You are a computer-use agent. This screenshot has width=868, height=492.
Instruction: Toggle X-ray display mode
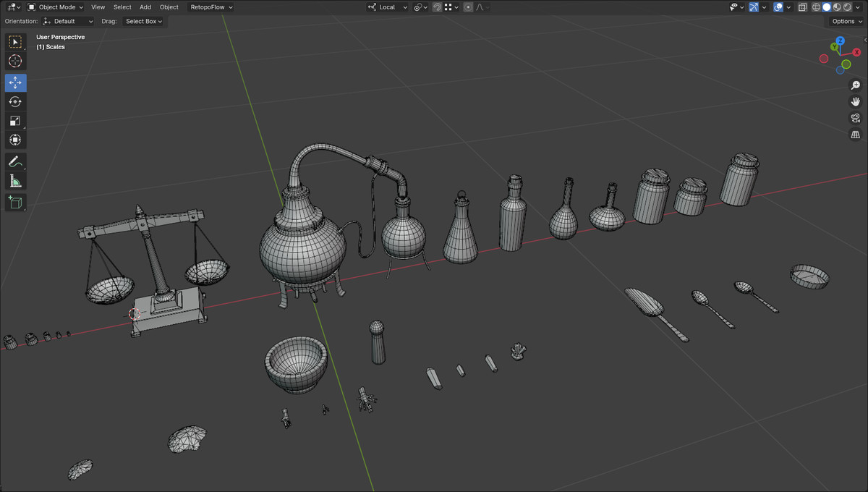point(802,7)
